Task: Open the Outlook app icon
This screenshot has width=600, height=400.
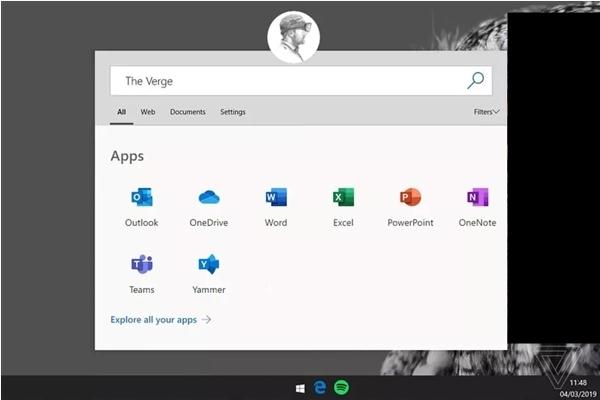Action: coord(141,198)
